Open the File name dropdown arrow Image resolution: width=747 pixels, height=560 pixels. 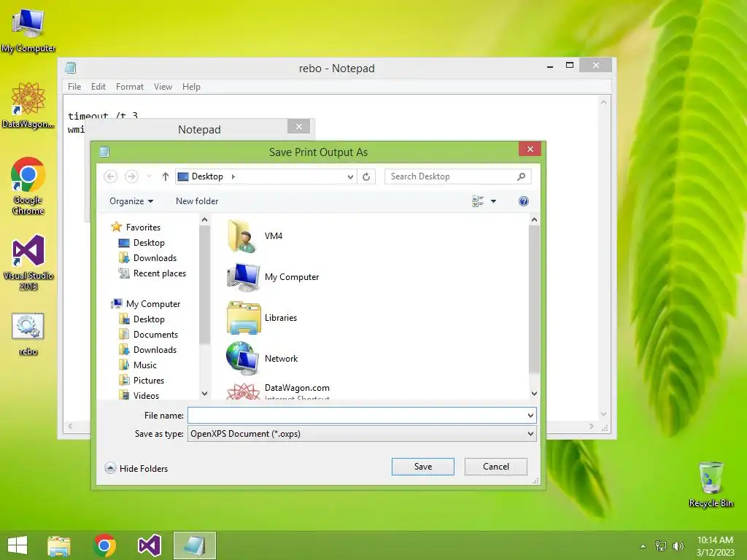click(530, 416)
